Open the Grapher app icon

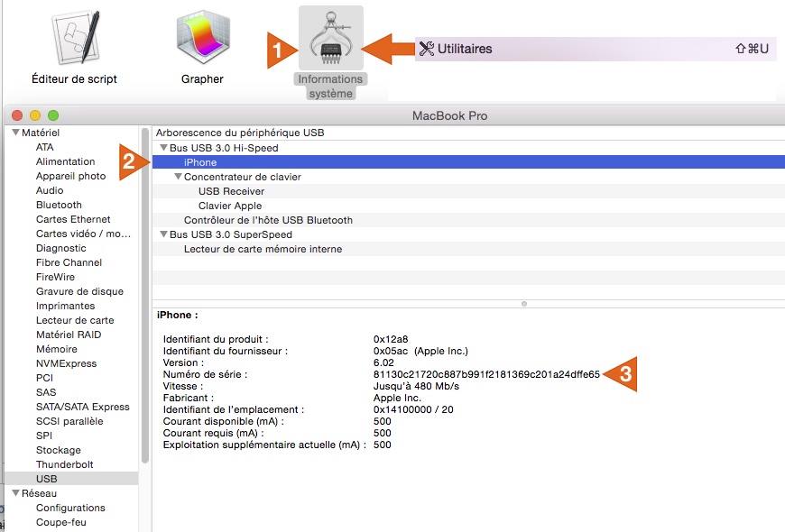203,38
